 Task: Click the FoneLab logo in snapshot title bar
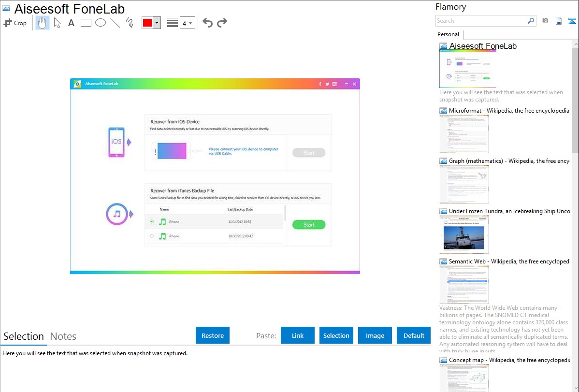[77, 84]
